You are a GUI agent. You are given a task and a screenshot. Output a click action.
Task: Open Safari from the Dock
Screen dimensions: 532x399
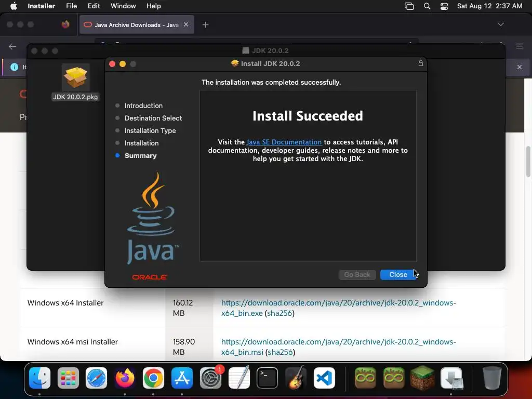(x=96, y=378)
